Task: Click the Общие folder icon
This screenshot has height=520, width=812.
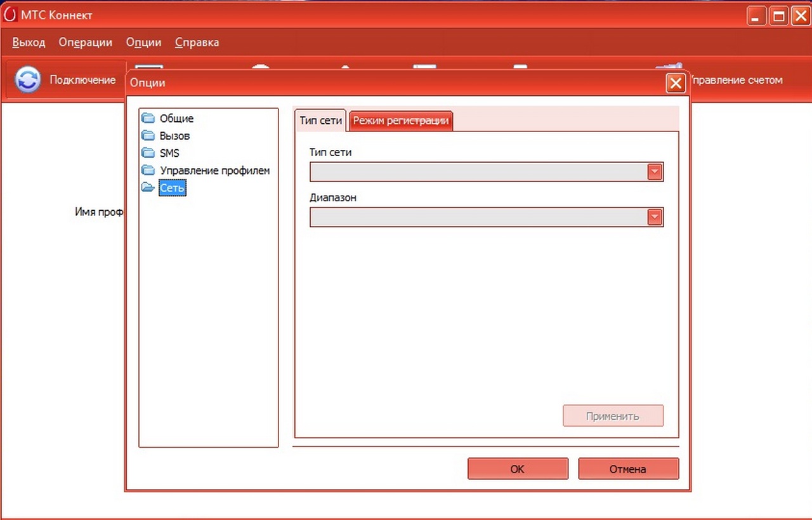Action: pos(148,118)
